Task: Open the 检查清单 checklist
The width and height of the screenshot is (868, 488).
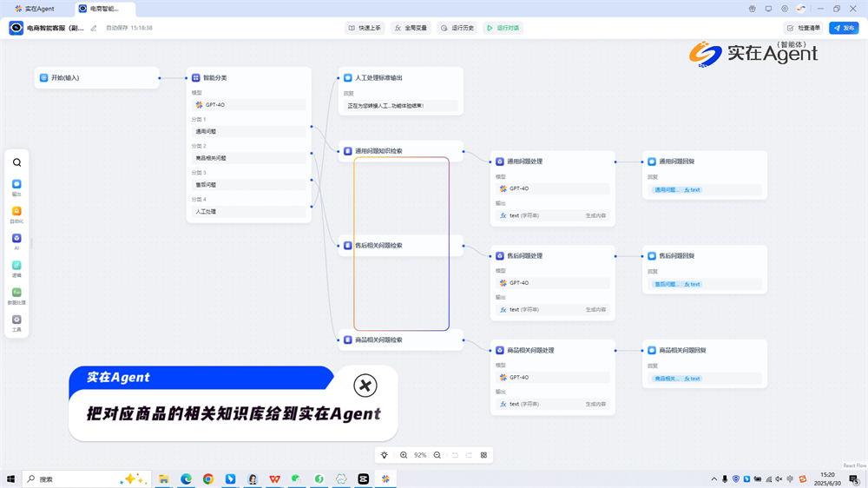Action: [x=804, y=28]
